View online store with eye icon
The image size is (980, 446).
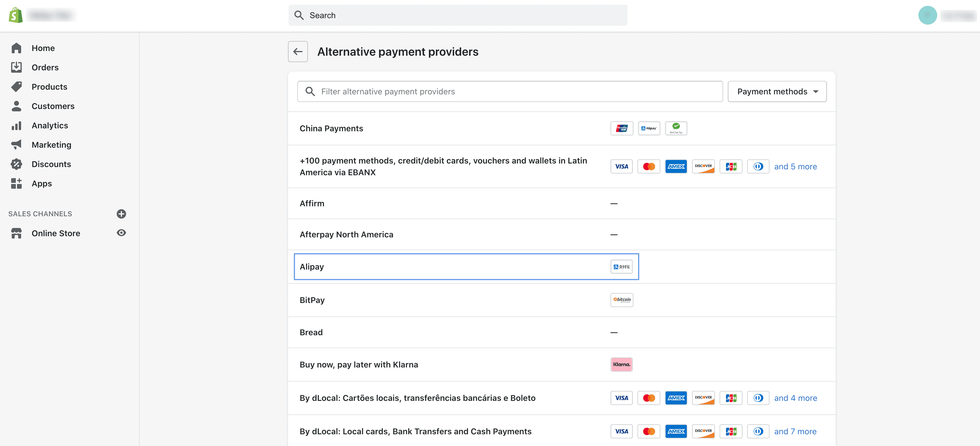(121, 233)
